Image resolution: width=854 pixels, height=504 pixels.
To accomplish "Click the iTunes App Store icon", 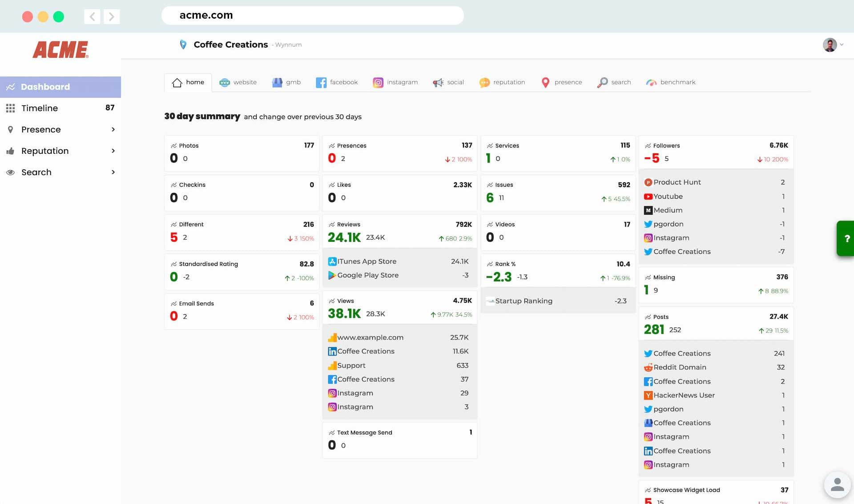I will [332, 262].
